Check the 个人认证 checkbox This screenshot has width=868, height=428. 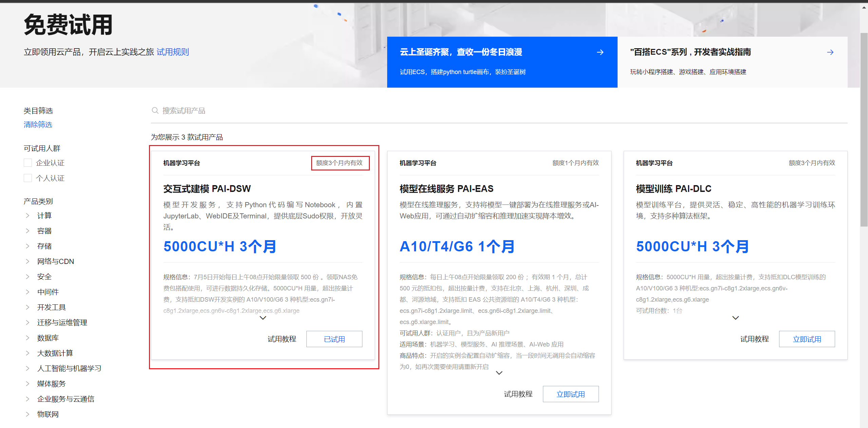[x=28, y=178]
